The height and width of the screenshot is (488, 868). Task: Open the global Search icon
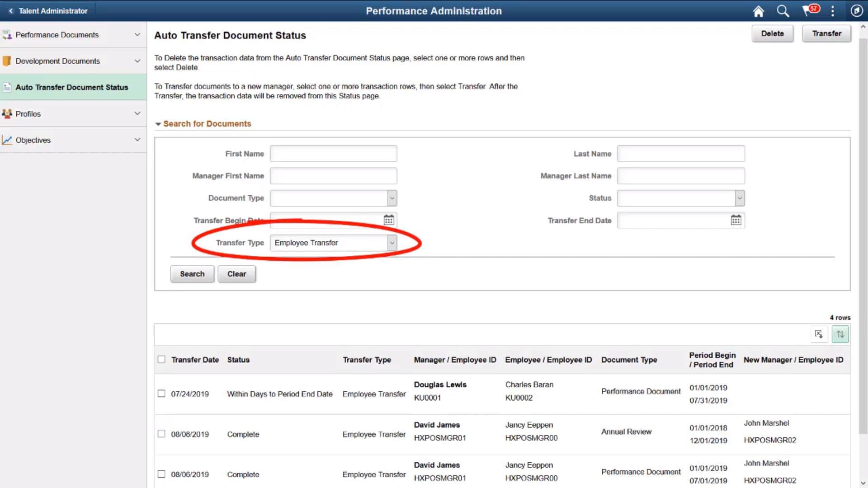783,11
